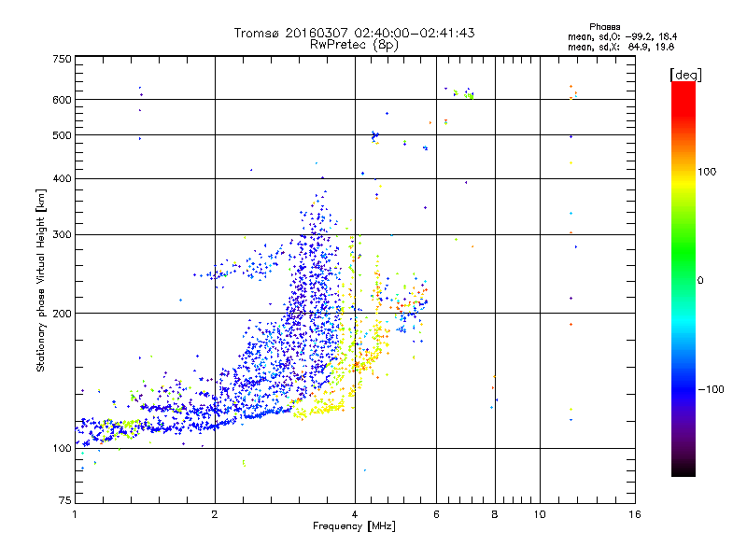Click the '10' x-axis tick label
The width and height of the screenshot is (747, 560).
click(x=540, y=514)
